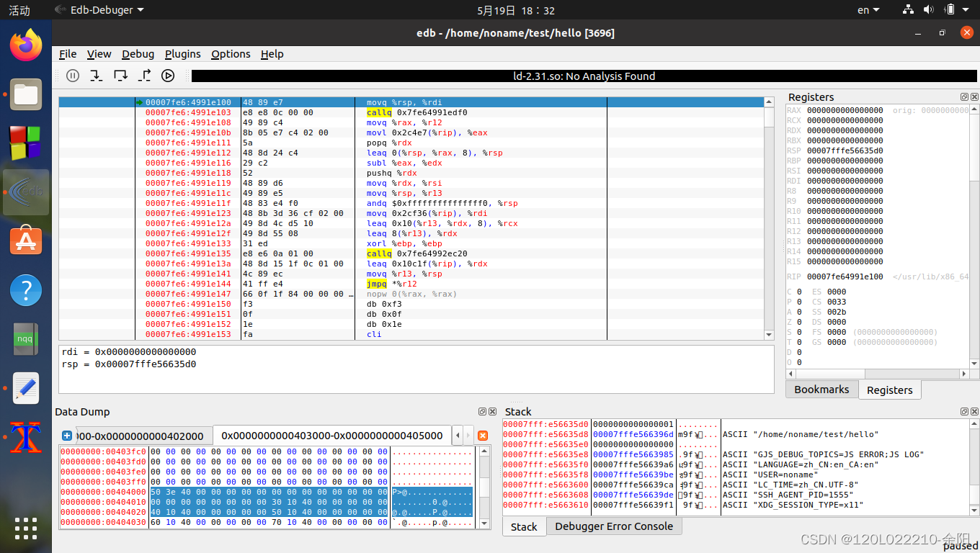
Task: Float the Stack panel
Action: 964,412
